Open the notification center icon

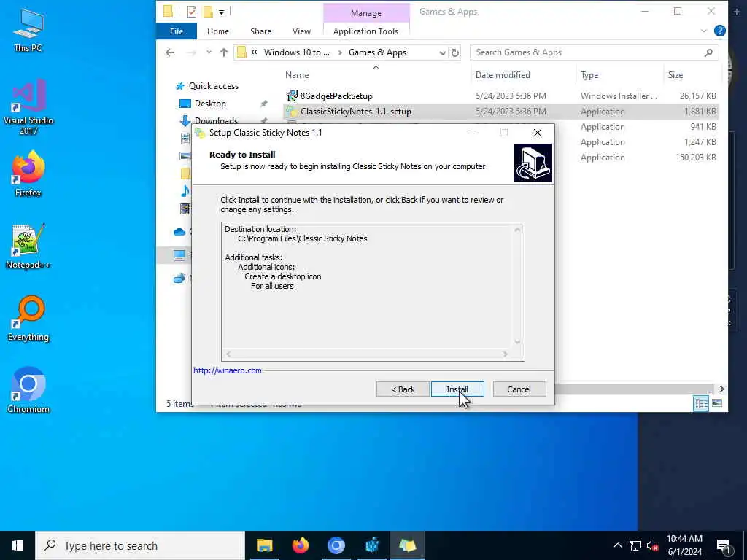[x=724, y=545]
